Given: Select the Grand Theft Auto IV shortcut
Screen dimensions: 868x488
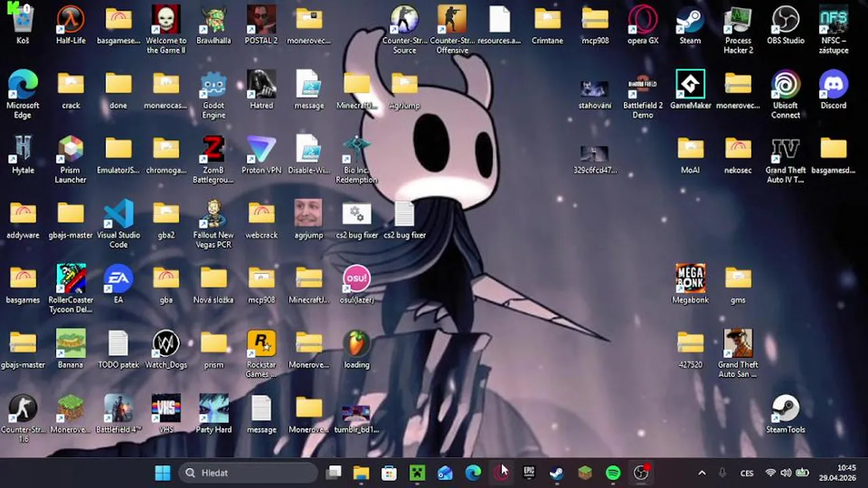Looking at the screenshot, I should (785, 159).
